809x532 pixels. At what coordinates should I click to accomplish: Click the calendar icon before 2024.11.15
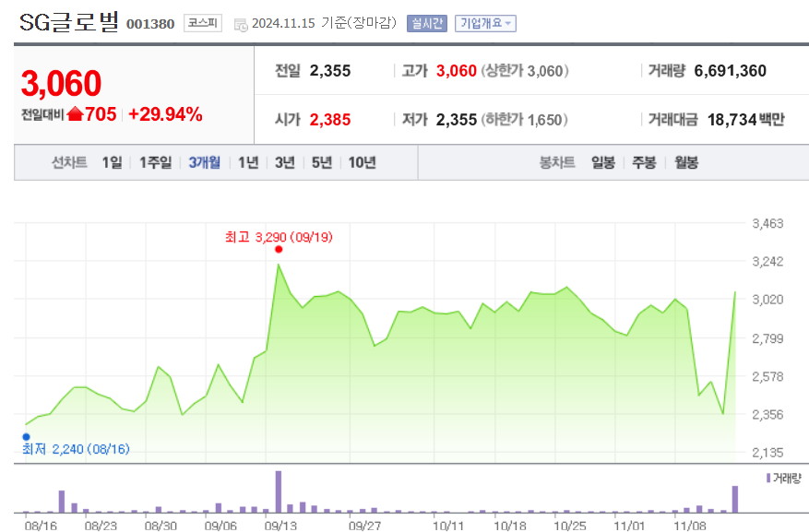[241, 24]
